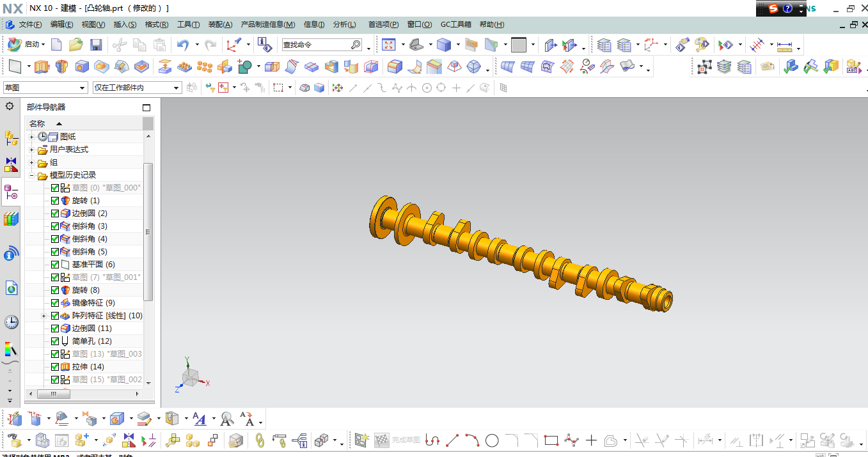Open the Web Browser sidebar tab
The image size is (868, 457).
11,288
